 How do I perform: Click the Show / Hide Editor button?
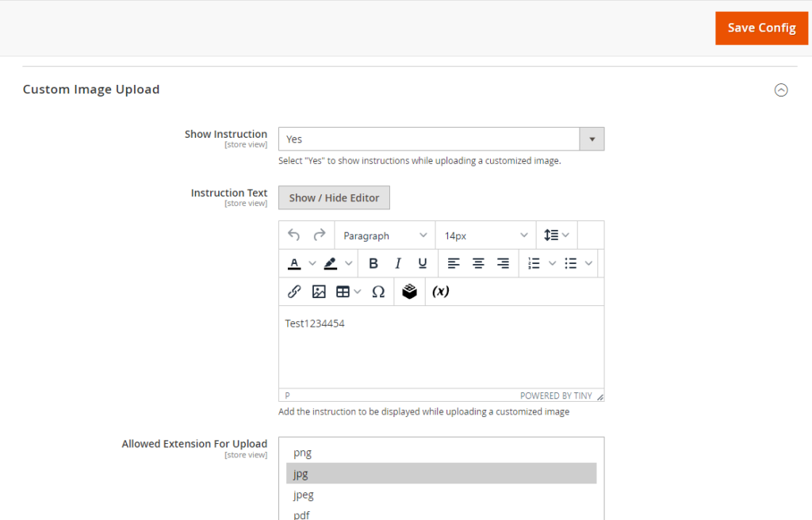pyautogui.click(x=333, y=197)
